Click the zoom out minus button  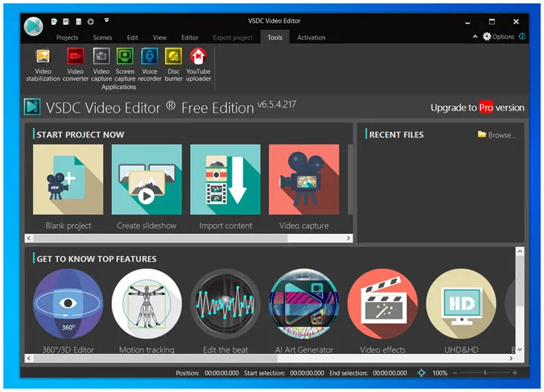point(455,373)
